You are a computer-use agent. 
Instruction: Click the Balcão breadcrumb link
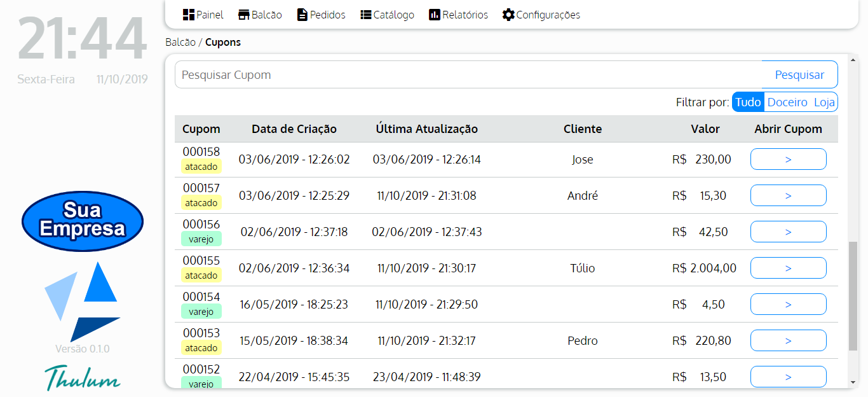[180, 43]
